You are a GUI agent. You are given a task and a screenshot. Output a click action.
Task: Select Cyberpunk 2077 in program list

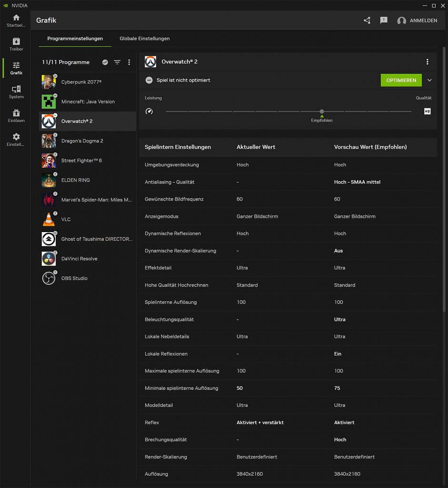tap(88, 82)
